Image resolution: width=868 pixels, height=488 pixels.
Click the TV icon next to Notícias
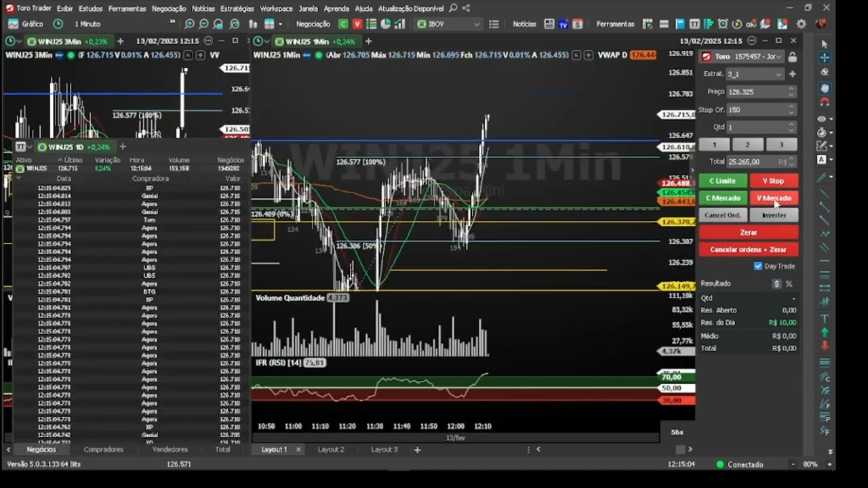[x=563, y=24]
